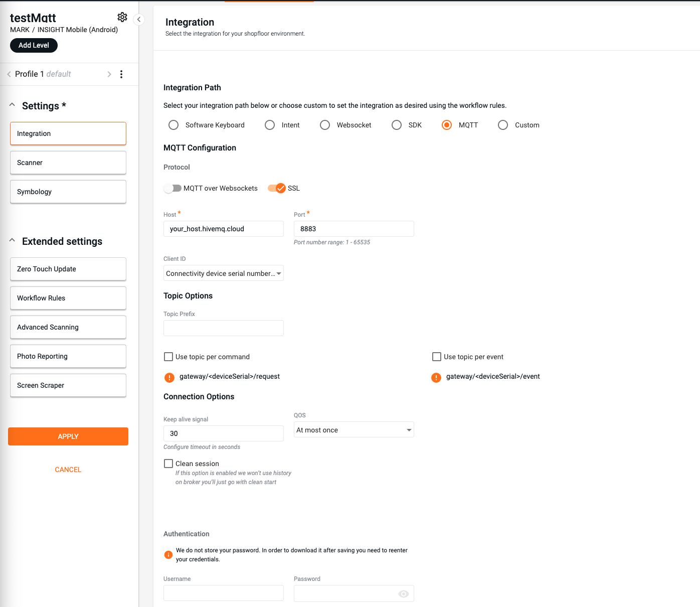
Task: Open Advanced Scanning settings
Action: [68, 327]
